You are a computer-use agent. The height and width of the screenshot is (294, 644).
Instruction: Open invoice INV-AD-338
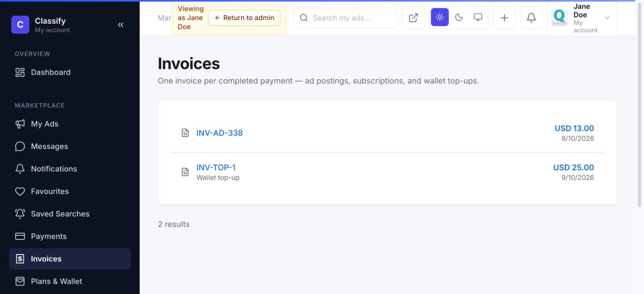(x=219, y=133)
